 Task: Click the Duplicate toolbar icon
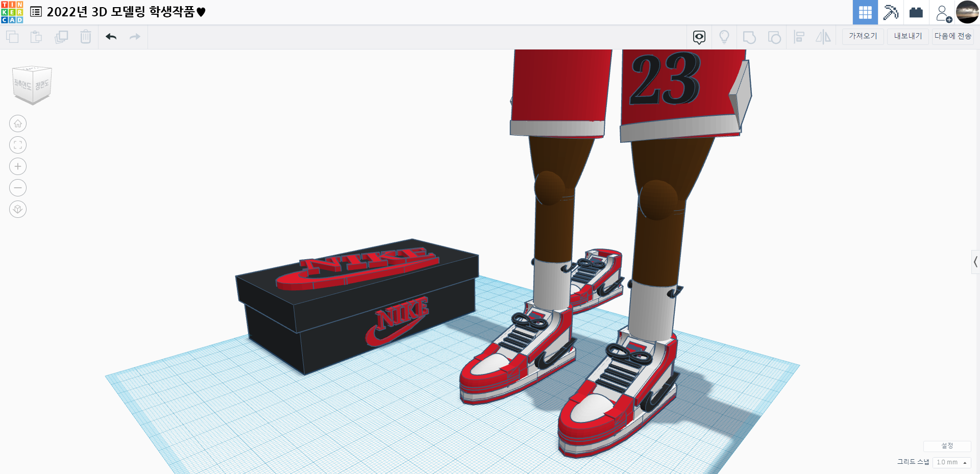(x=61, y=37)
